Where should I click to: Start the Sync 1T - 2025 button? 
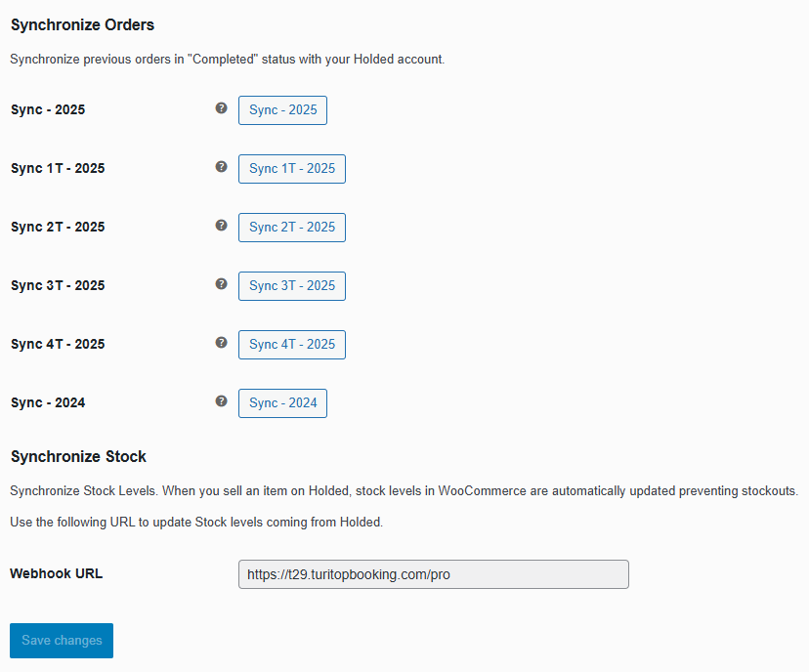(x=291, y=168)
